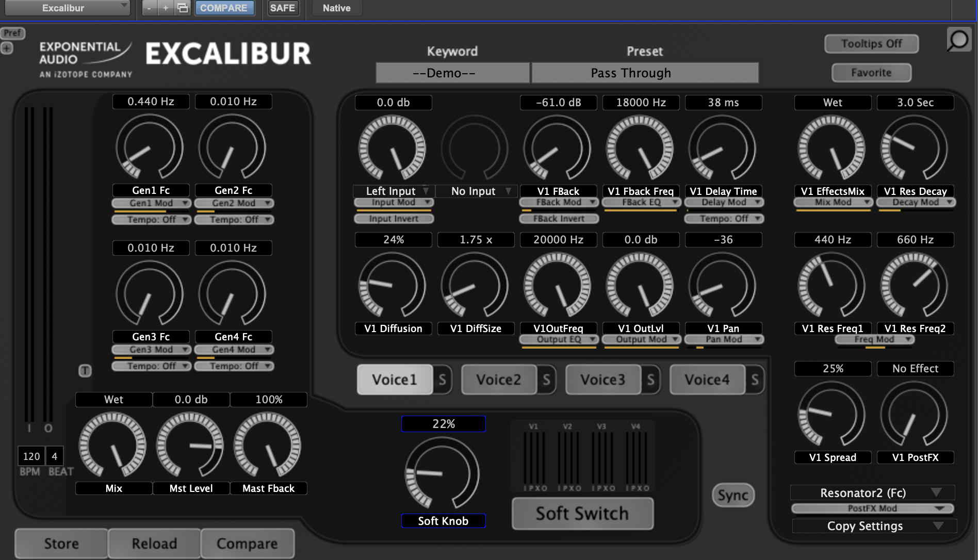Click the 4 BEAT field
978x560 pixels.
[55, 456]
